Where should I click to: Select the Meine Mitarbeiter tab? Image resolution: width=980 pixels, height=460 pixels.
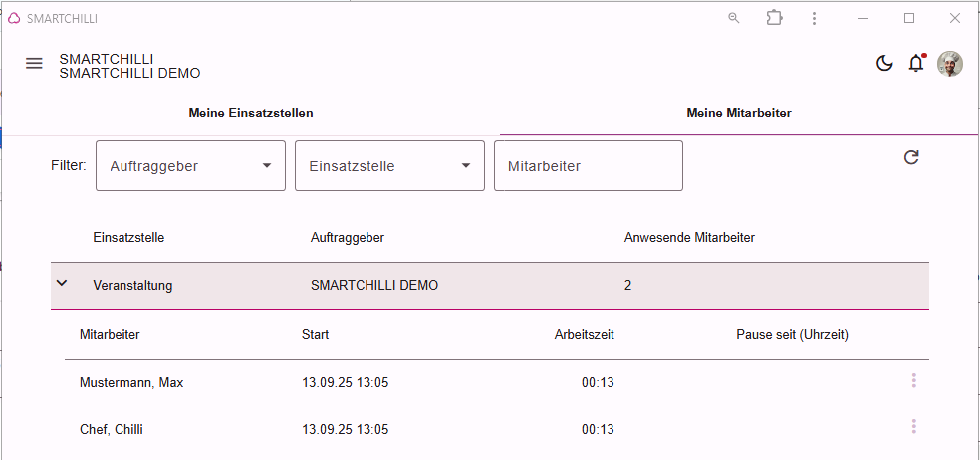(739, 114)
